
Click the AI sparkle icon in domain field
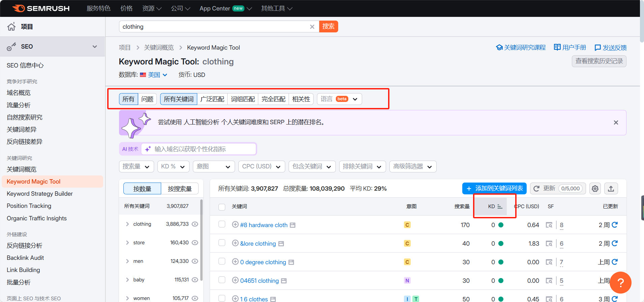coord(148,149)
